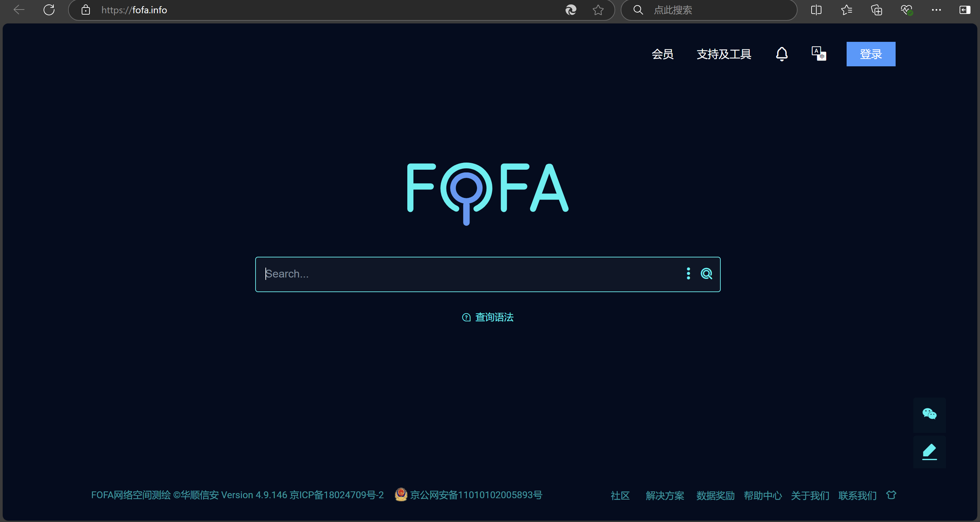The height and width of the screenshot is (522, 980).
Task: Refresh the page
Action: pos(49,10)
